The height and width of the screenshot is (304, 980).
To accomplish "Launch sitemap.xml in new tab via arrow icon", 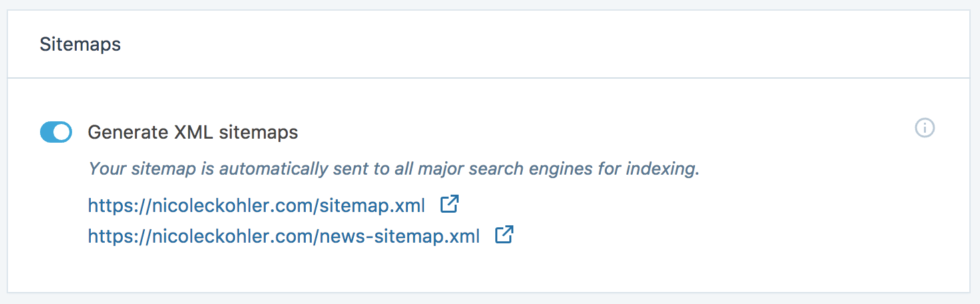I will [449, 204].
